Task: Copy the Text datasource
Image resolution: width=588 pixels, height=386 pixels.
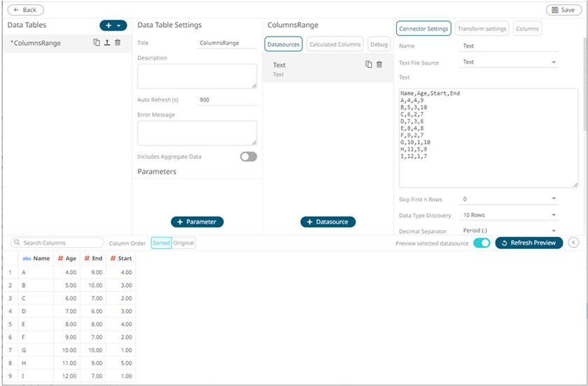Action: (368, 64)
